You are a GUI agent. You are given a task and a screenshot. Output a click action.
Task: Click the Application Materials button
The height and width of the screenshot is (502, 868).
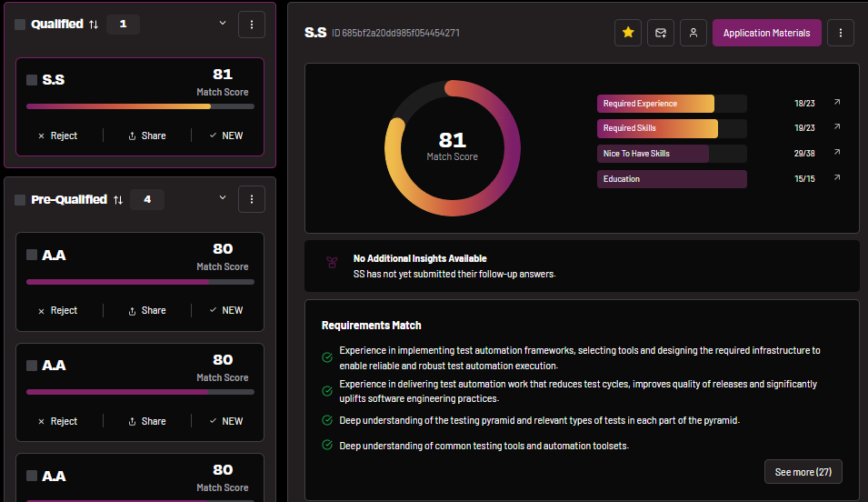coord(766,33)
